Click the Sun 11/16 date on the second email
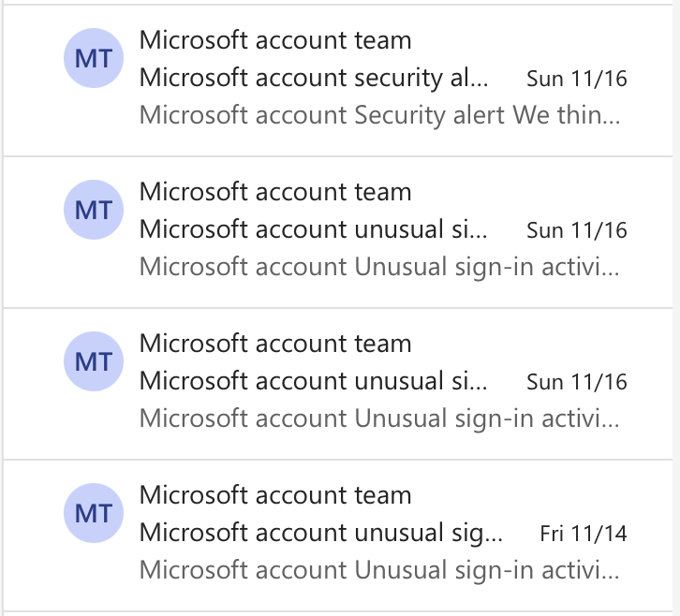The height and width of the screenshot is (616, 680). [577, 230]
